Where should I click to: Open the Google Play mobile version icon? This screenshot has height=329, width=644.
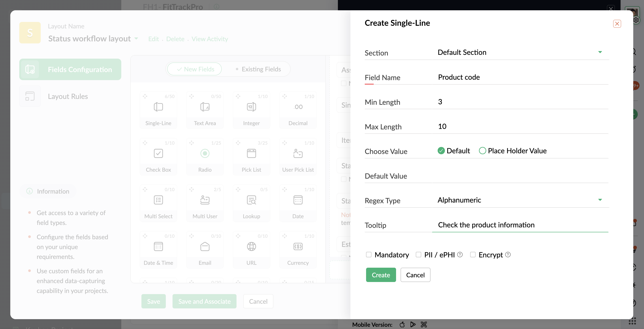413,325
